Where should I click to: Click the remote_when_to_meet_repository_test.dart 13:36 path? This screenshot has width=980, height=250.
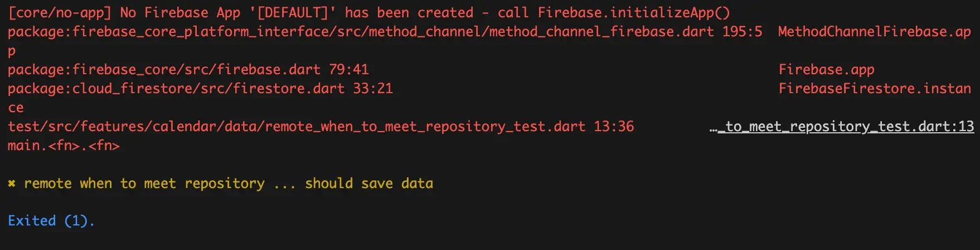pos(321,127)
